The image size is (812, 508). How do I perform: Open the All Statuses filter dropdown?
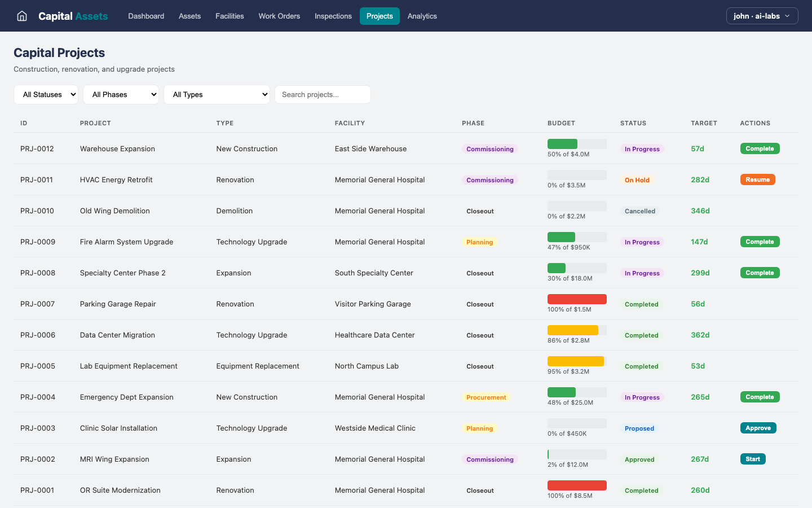(x=46, y=94)
